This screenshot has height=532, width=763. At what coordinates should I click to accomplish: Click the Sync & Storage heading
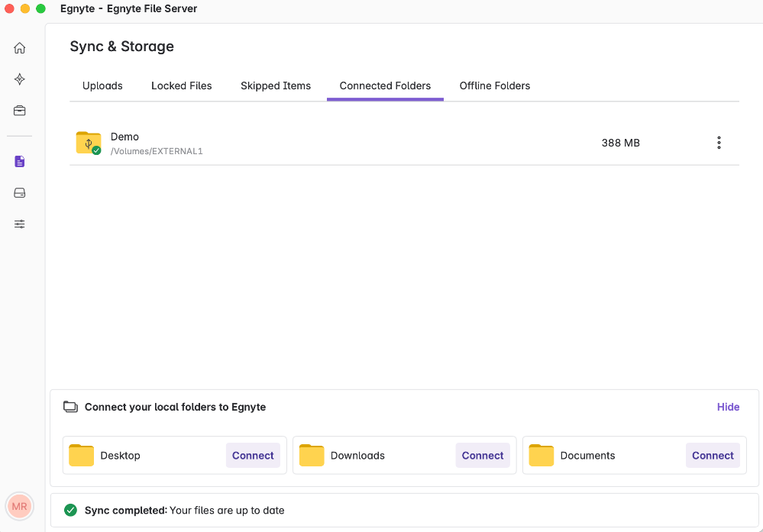pyautogui.click(x=121, y=47)
